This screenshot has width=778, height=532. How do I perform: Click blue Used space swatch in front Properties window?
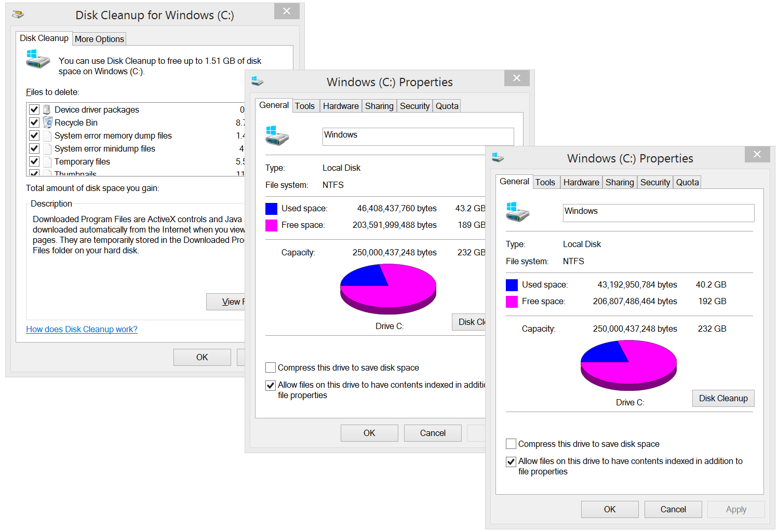[512, 285]
